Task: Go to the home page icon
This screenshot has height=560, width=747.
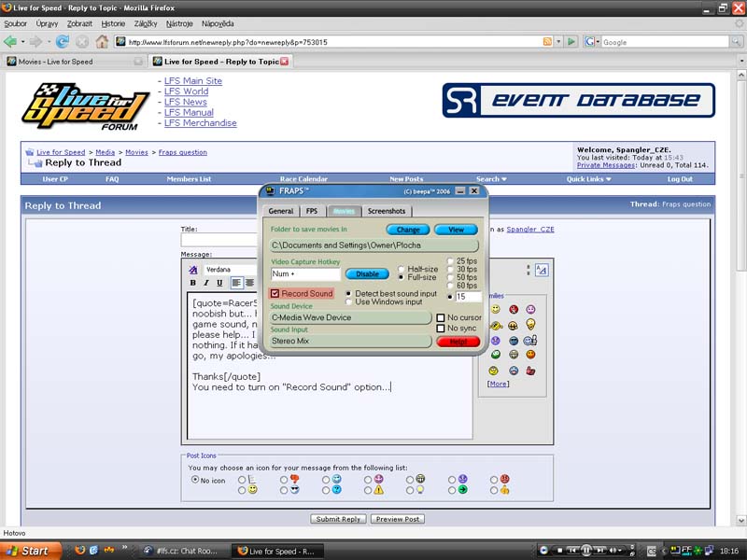Action: pyautogui.click(x=102, y=42)
